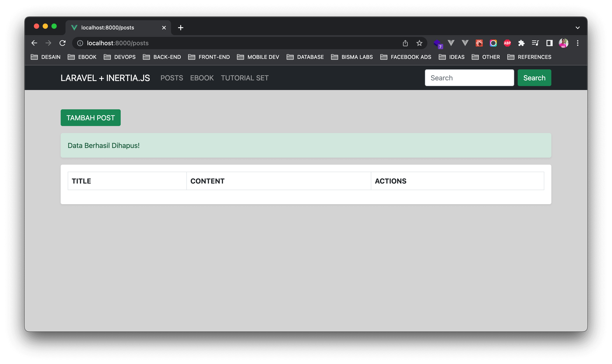Switch to the EBOOK navigation menu item

click(x=202, y=78)
